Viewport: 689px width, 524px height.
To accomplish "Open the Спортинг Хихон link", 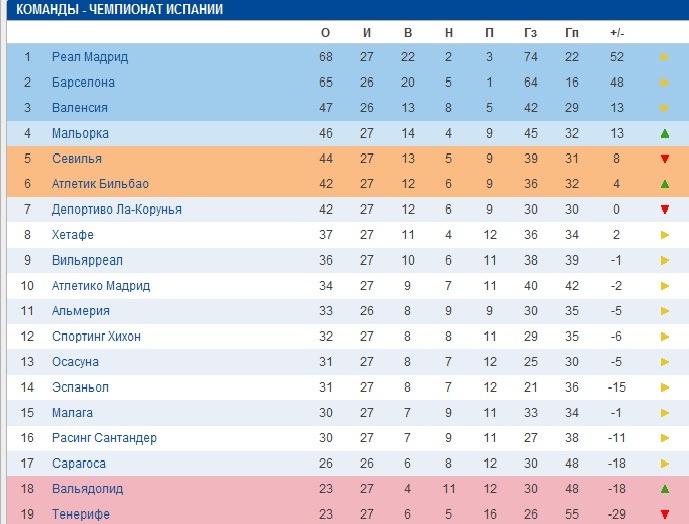I will pos(96,337).
